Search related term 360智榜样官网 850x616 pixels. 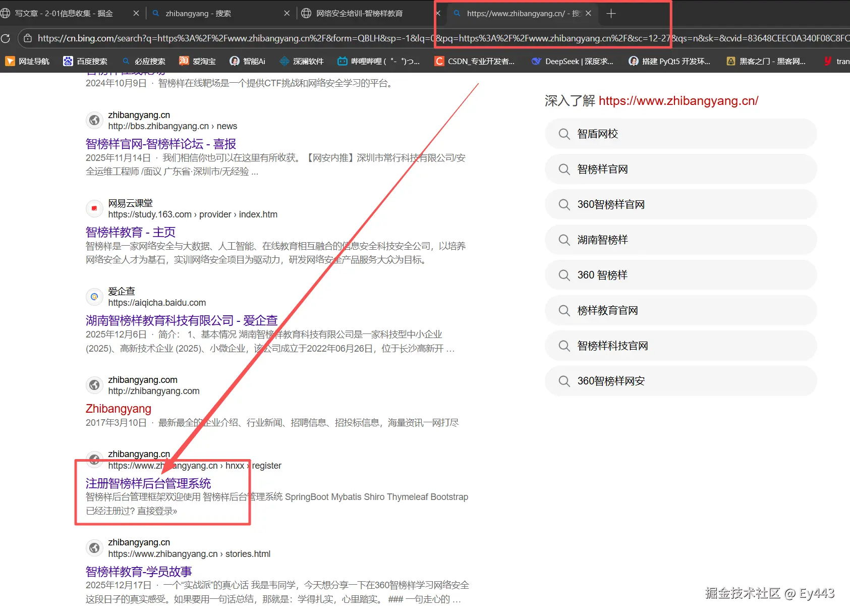click(681, 204)
